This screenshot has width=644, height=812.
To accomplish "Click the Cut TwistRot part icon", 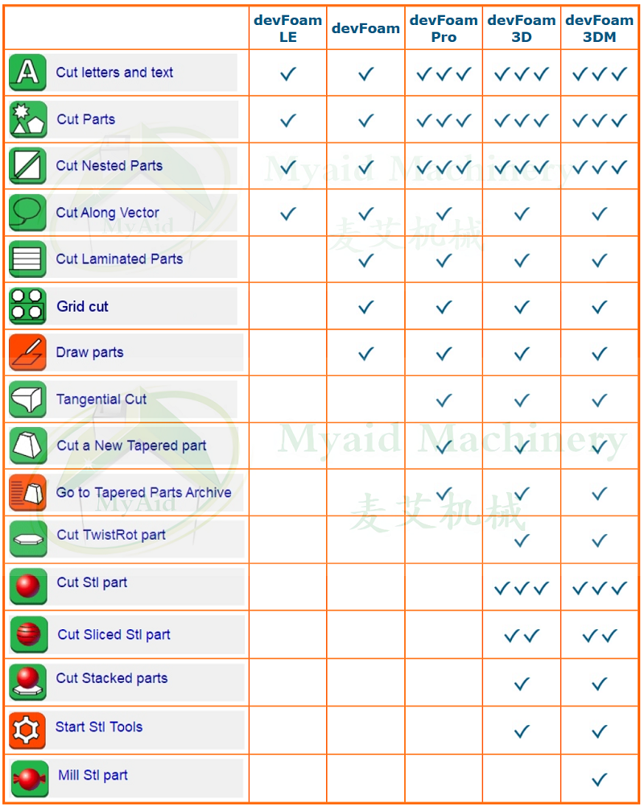I will [28, 539].
